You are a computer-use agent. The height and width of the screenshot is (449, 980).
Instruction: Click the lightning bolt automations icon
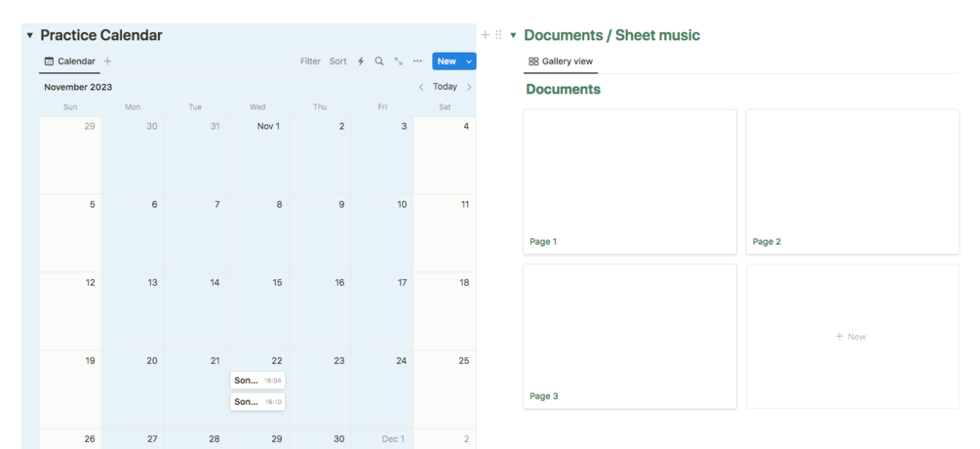[x=361, y=61]
